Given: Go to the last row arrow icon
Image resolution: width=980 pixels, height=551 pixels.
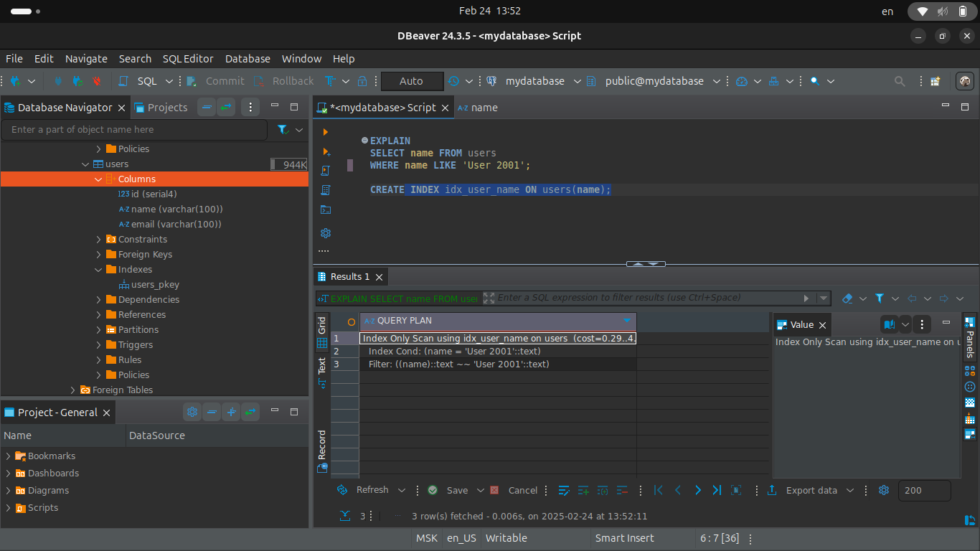Looking at the screenshot, I should [x=717, y=490].
